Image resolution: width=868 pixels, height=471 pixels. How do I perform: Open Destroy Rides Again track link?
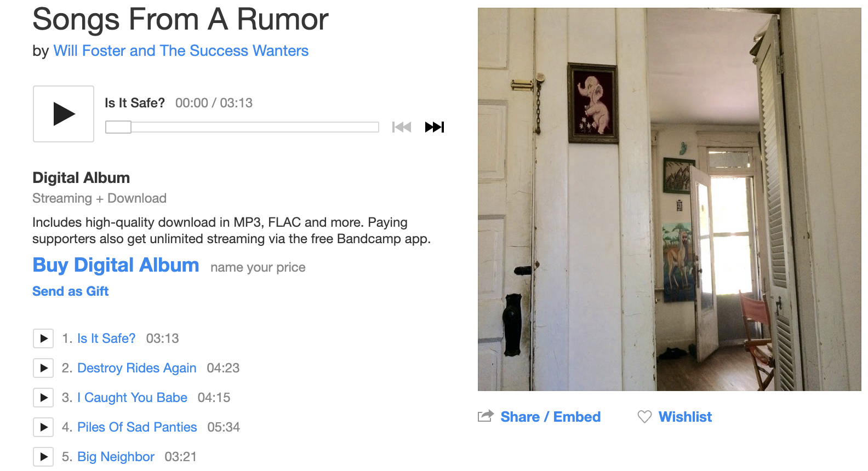[136, 368]
